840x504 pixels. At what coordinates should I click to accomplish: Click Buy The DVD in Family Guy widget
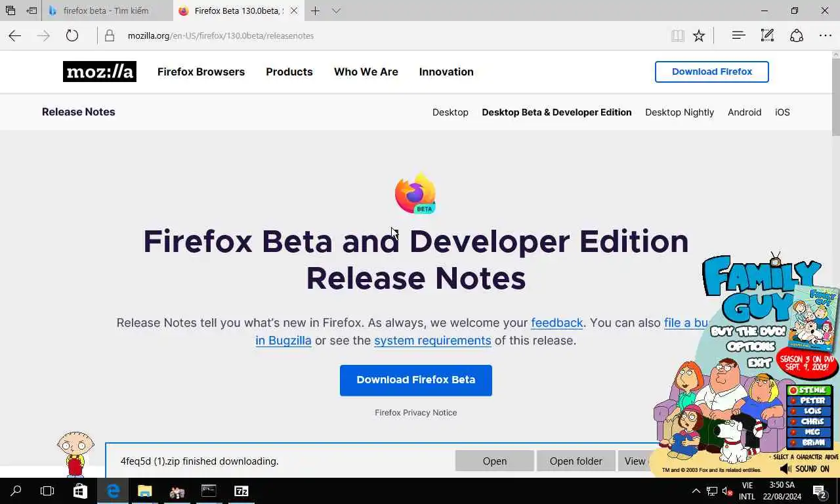pos(747,331)
